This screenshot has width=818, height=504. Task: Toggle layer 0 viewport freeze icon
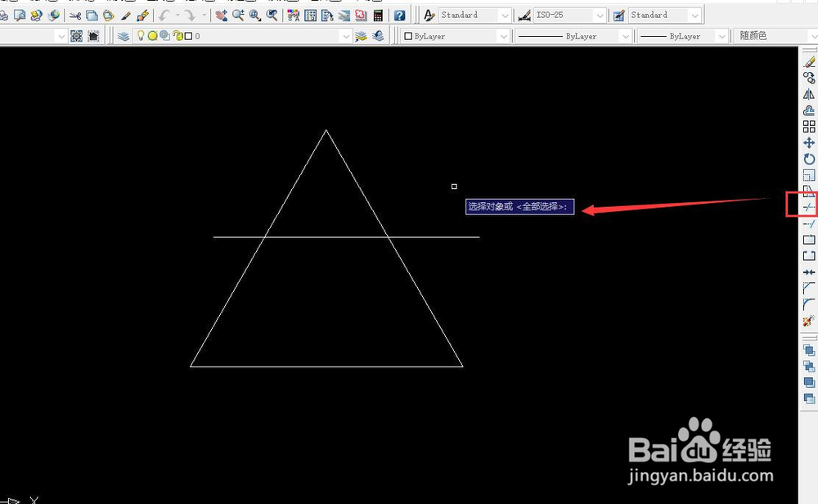click(x=165, y=35)
